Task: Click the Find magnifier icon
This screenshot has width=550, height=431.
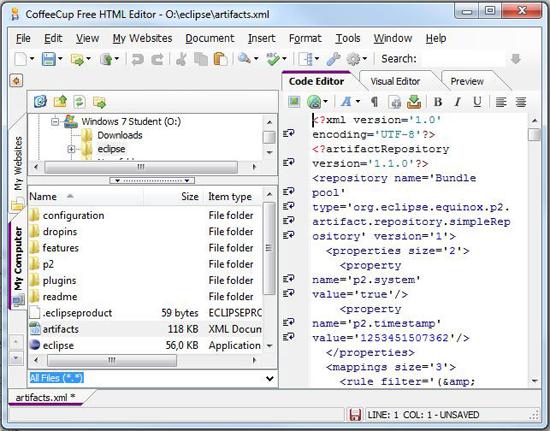Action: (244, 58)
